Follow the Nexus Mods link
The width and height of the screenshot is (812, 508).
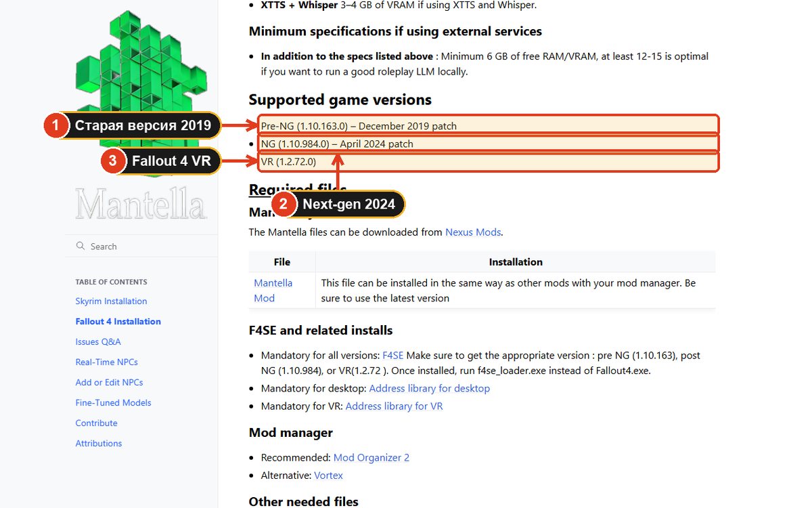(x=473, y=232)
